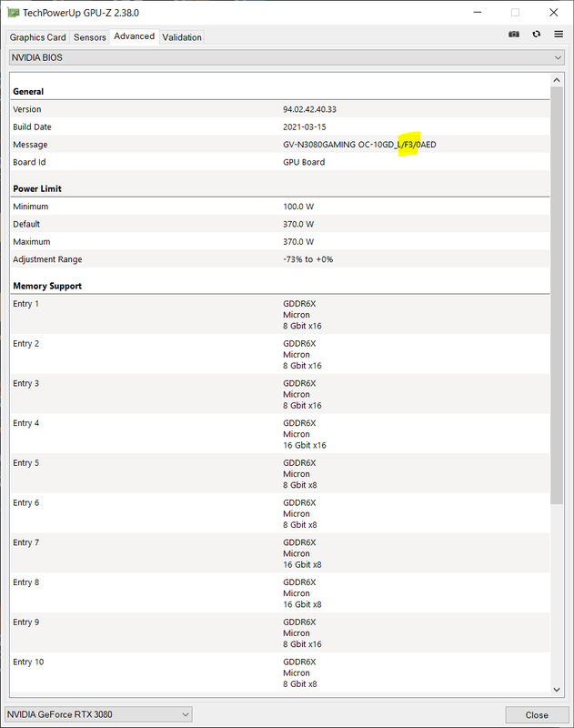Click the Default power limit value 370.0 W

click(x=298, y=224)
